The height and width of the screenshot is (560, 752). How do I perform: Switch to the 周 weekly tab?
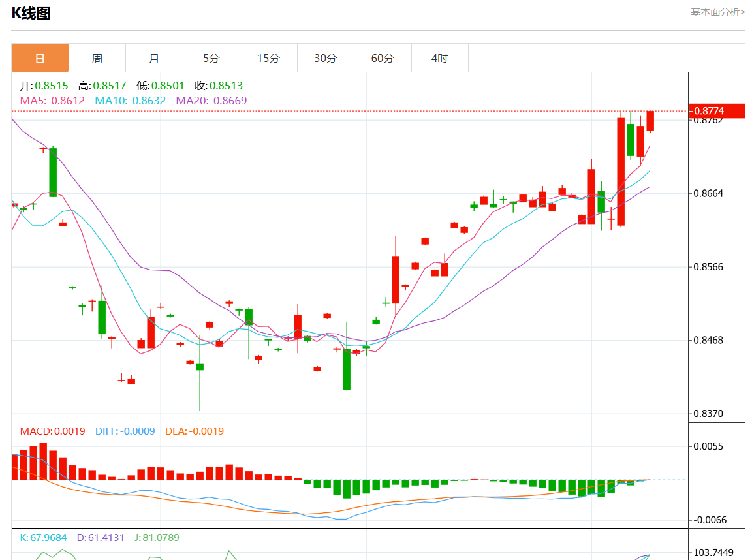[97, 58]
